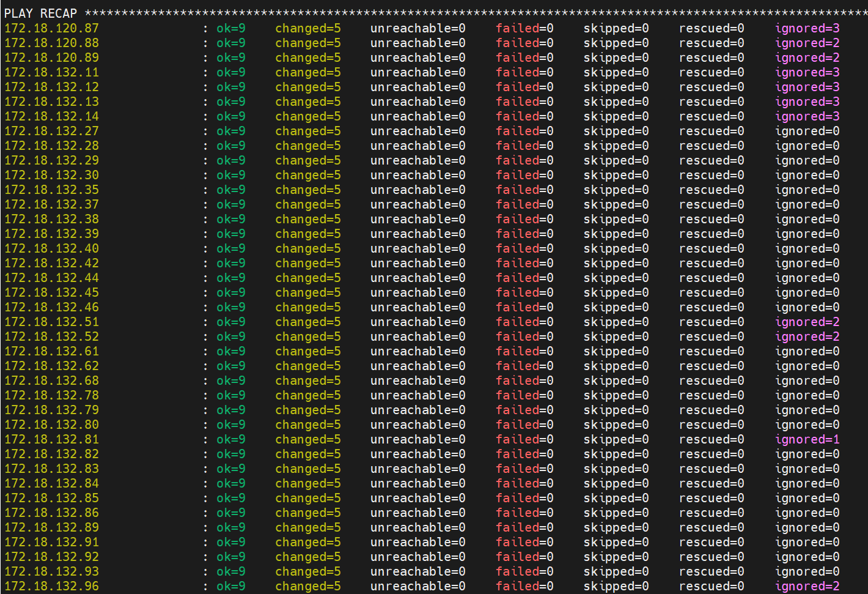The width and height of the screenshot is (868, 594).
Task: Click failed=0 on the 172.18.132.45 row
Action: click(x=524, y=292)
